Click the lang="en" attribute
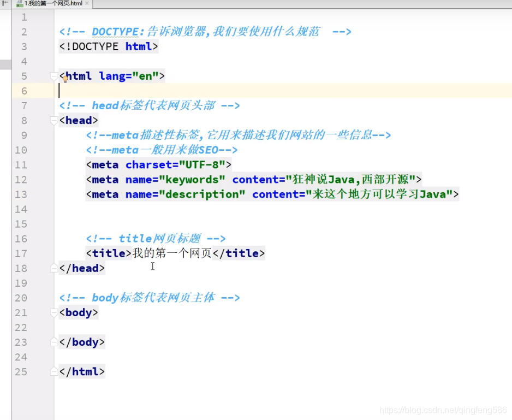This screenshot has width=512, height=420. (x=129, y=76)
